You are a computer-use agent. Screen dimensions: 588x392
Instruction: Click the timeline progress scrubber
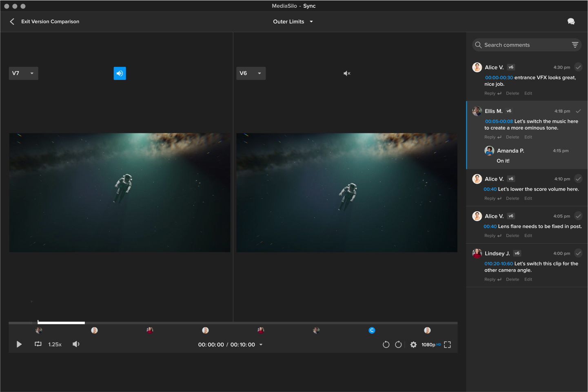[x=61, y=322]
